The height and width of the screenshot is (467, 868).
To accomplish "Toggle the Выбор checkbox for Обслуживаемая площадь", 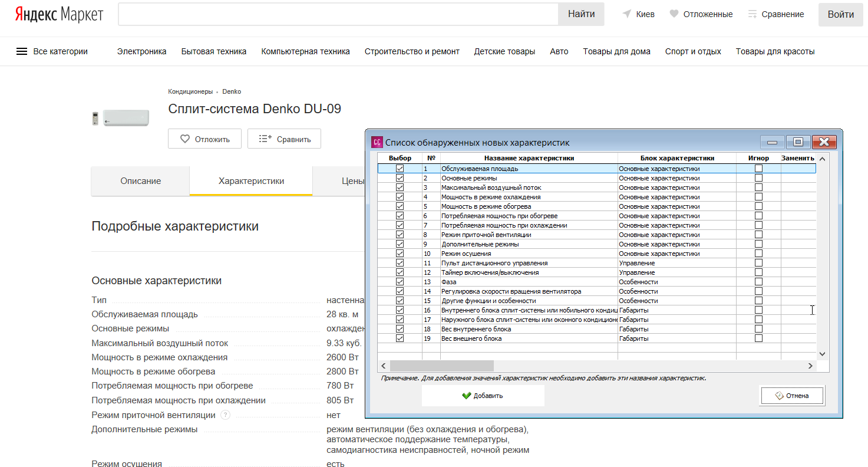I will click(x=400, y=169).
